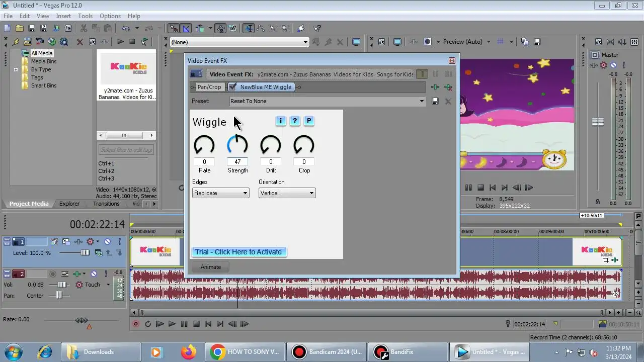
Task: Click the Wiggle 'P' presets button
Action: click(309, 121)
